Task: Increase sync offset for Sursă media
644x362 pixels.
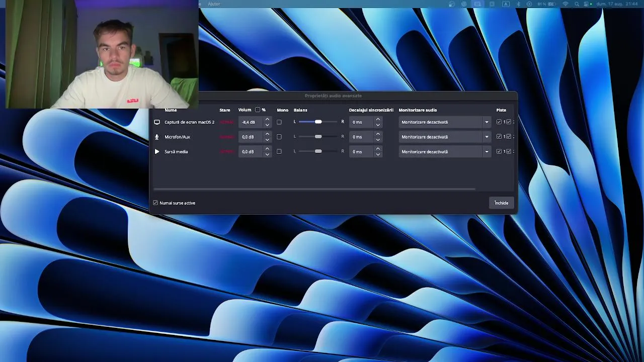Action: point(378,149)
